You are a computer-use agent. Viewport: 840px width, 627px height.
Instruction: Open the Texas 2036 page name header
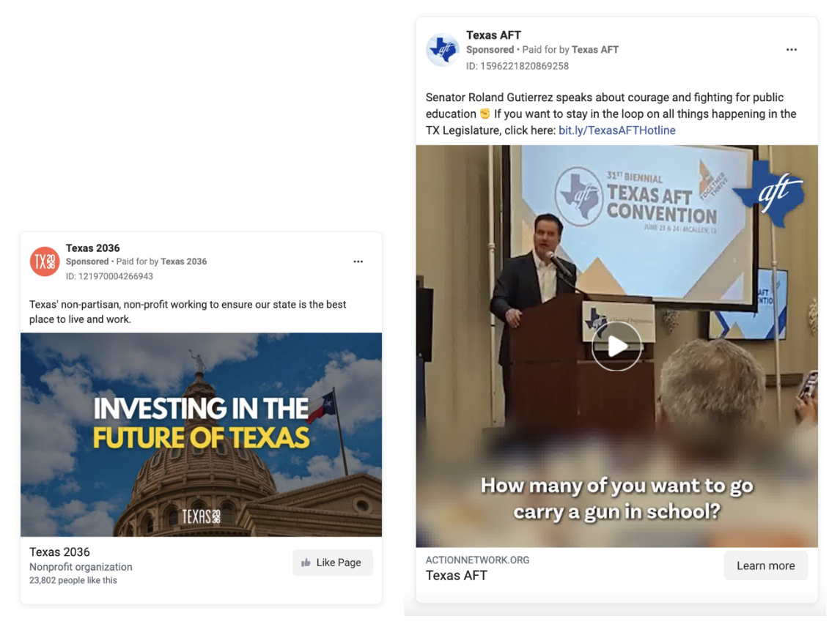(92, 248)
